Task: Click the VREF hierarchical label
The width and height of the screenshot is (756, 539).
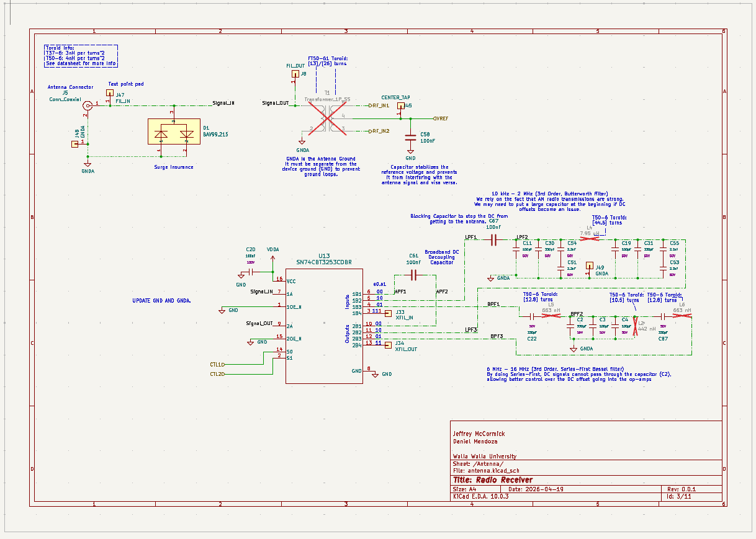Action: [439, 118]
